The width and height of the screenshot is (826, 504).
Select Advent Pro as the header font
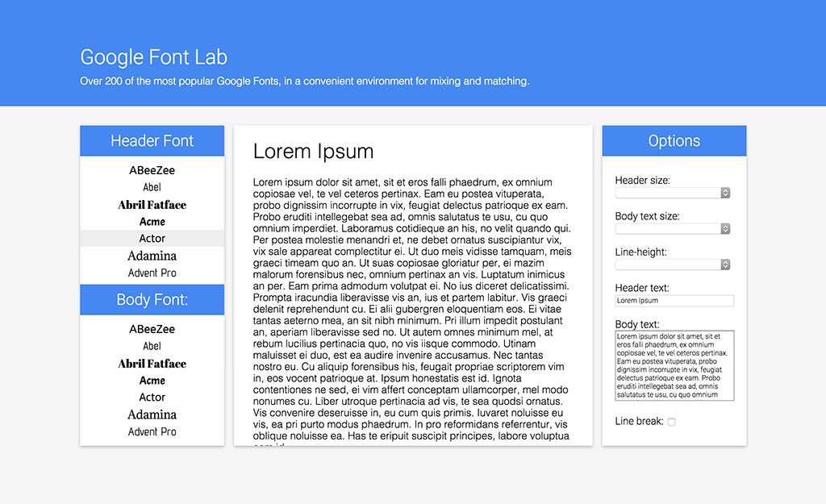pos(152,272)
